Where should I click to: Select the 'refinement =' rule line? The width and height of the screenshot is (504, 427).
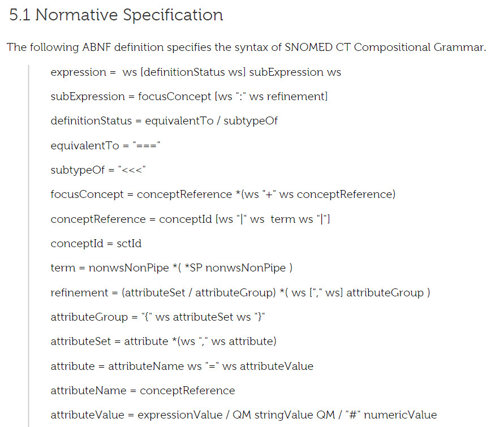240,293
